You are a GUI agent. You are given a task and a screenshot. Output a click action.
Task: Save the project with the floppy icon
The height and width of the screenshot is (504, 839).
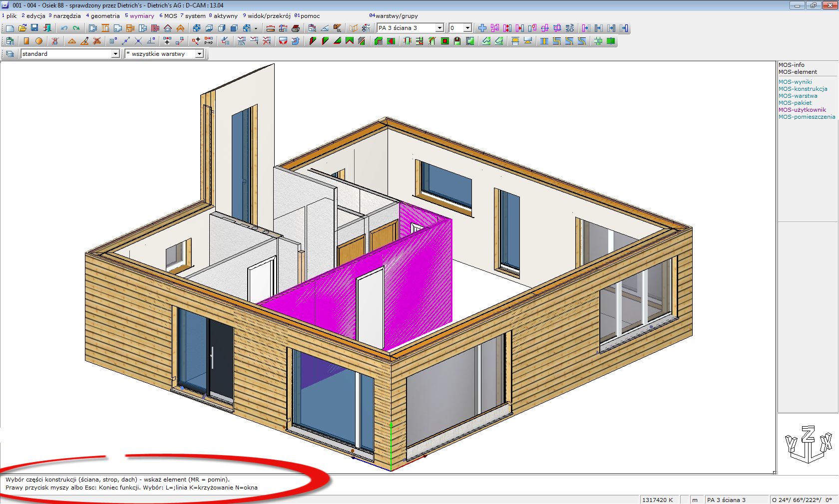[x=34, y=28]
